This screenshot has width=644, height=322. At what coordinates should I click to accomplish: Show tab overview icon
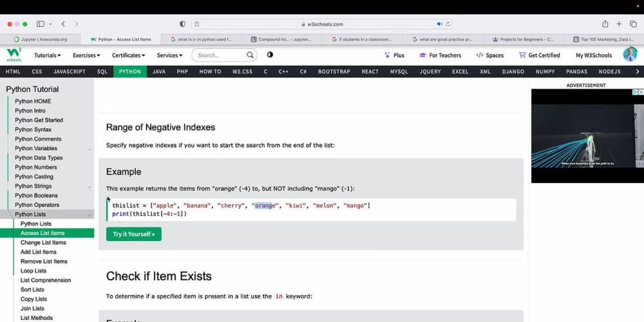(x=633, y=24)
